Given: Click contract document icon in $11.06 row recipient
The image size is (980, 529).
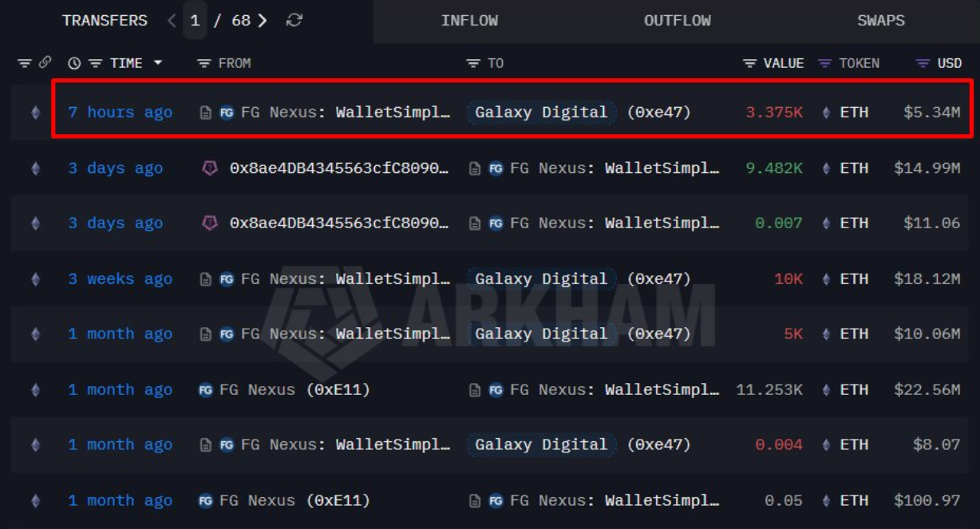Looking at the screenshot, I should (476, 223).
